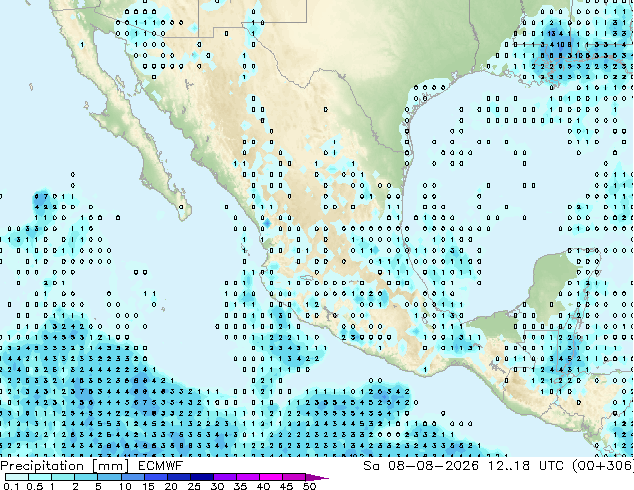
Task: Select the 15–20 mm legend color swatch
Action: tap(156, 477)
